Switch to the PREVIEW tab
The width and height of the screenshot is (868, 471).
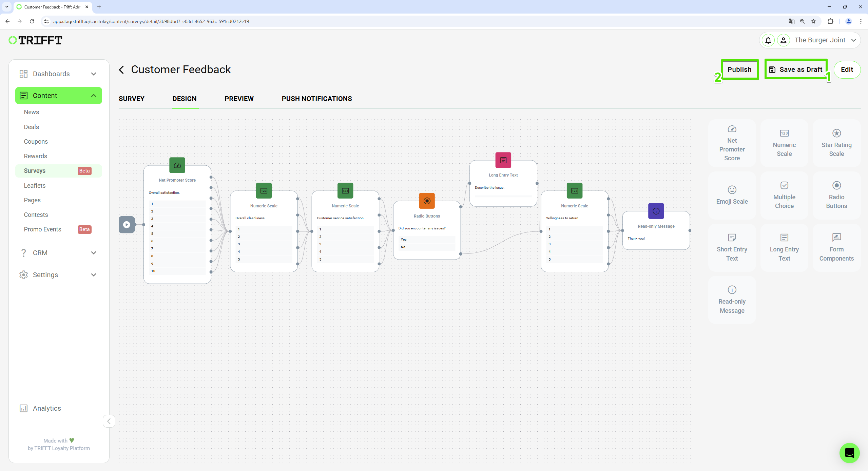pyautogui.click(x=239, y=99)
